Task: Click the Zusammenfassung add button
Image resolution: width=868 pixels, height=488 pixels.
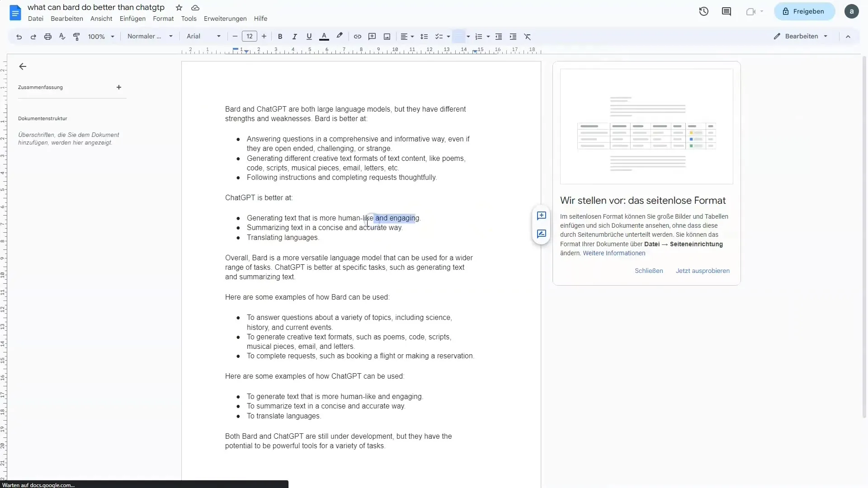Action: pyautogui.click(x=118, y=87)
